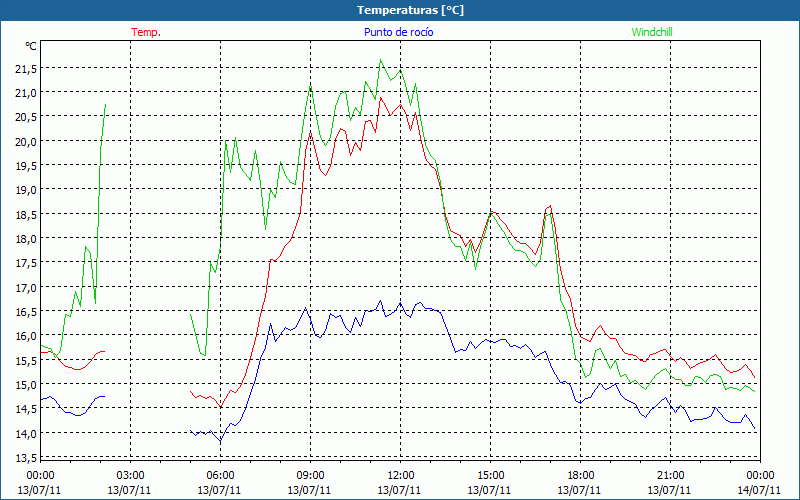Click the Temperaturas [°C] chart title
Viewport: 800px width, 500px height.
(x=410, y=10)
